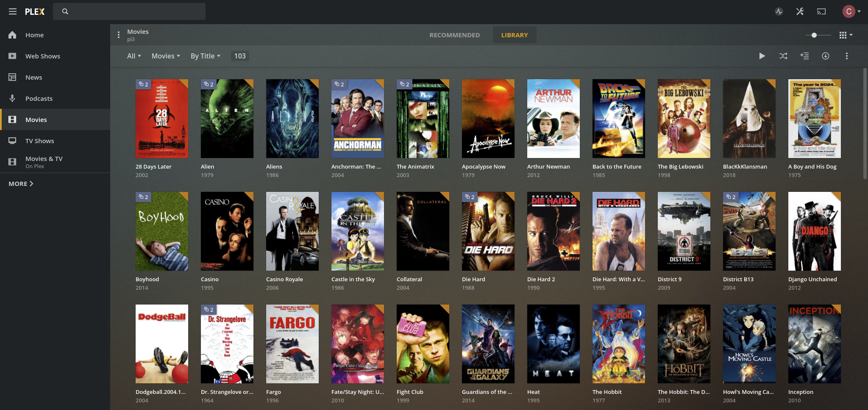Open the Fight Club poster

pos(423,344)
